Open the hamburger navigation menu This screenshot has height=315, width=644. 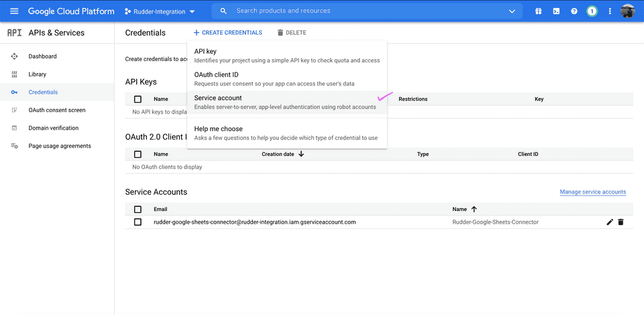pos(14,11)
